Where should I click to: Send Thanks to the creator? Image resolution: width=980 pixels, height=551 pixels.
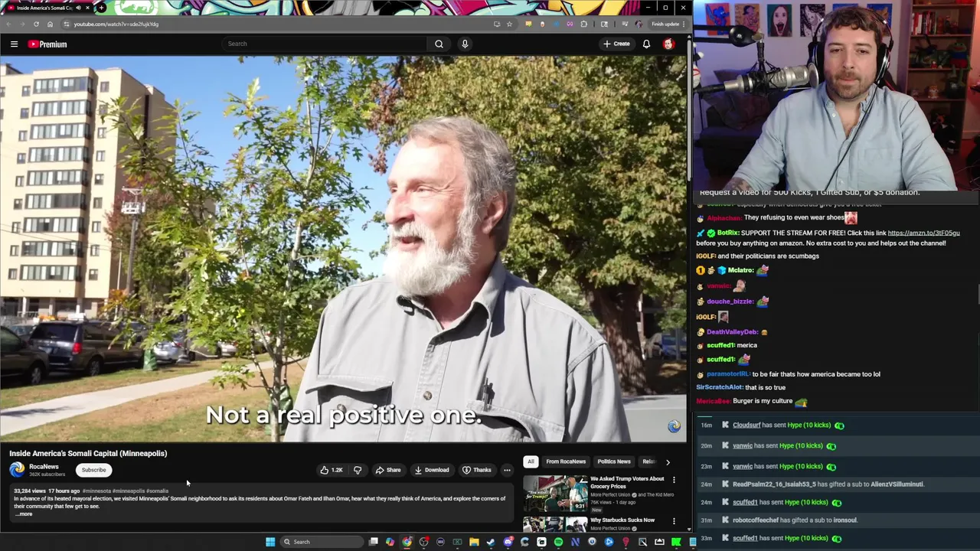coord(476,470)
